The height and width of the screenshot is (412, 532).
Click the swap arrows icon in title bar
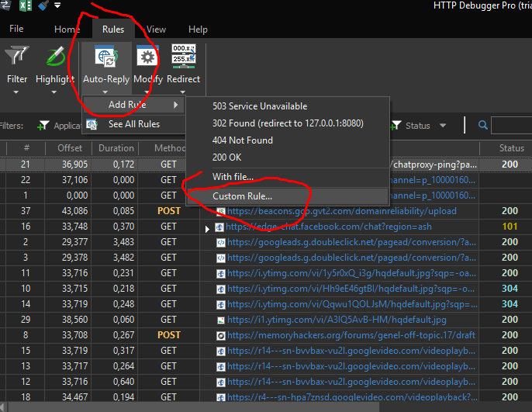5,5
